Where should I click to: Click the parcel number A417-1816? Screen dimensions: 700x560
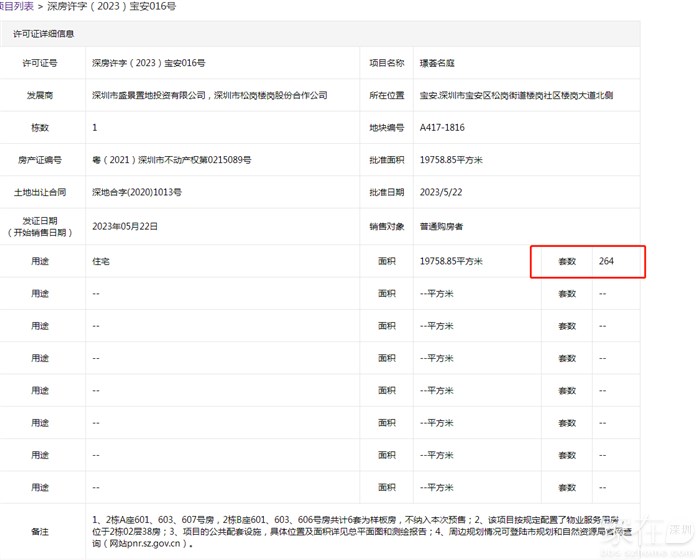[x=442, y=128]
